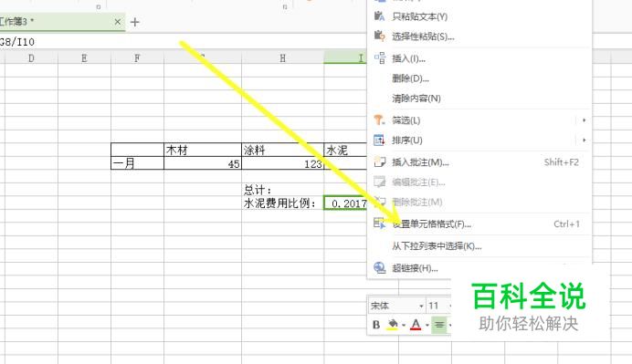Select the 一月 cell
This screenshot has width=632, height=364.
point(137,163)
